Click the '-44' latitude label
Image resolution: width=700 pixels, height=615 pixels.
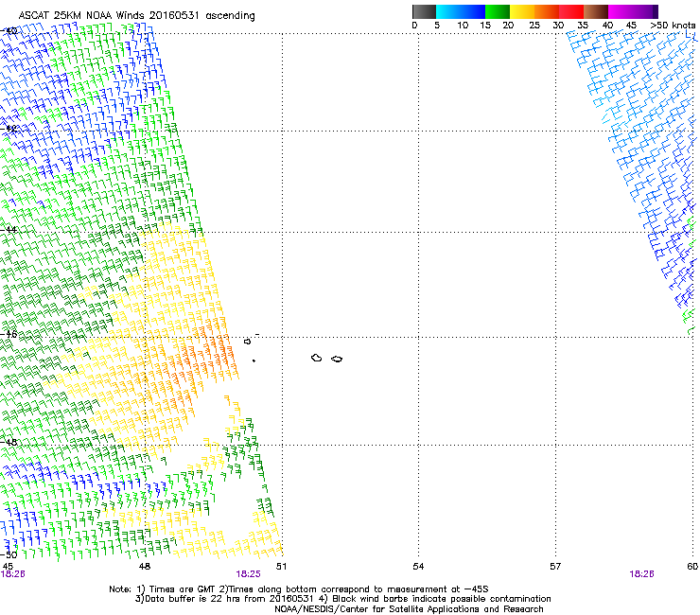point(9,230)
